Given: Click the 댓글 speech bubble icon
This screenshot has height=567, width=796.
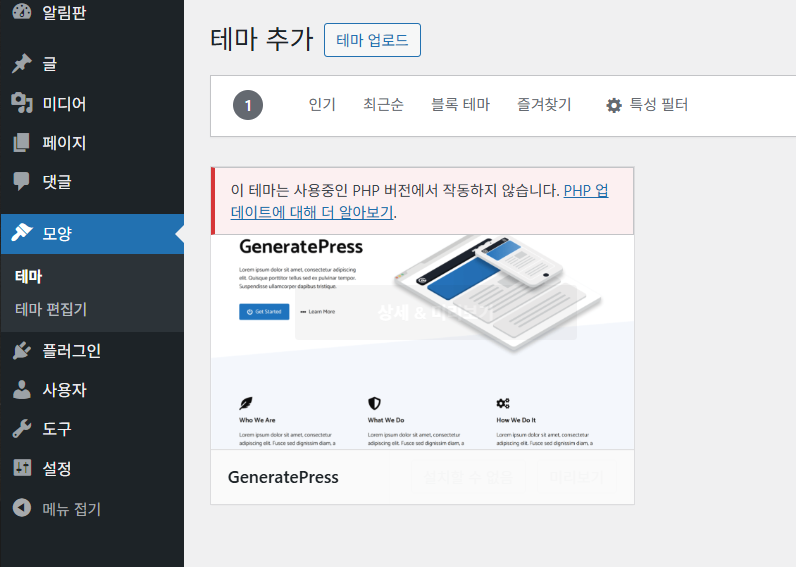Looking at the screenshot, I should click(x=21, y=181).
